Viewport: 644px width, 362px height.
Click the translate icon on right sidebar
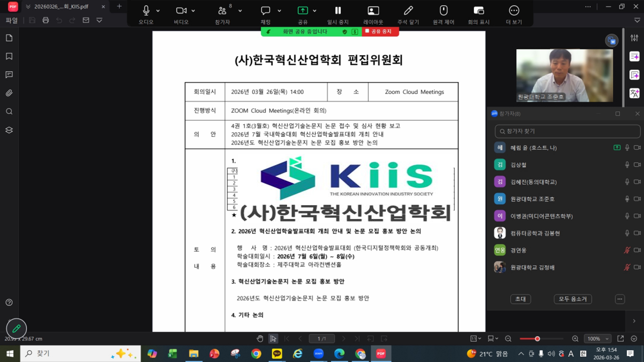point(634,93)
